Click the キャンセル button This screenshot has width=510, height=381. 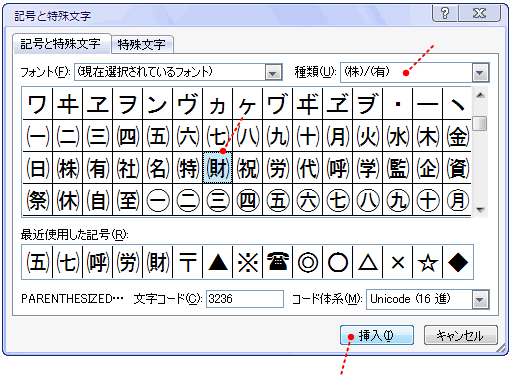pos(461,335)
